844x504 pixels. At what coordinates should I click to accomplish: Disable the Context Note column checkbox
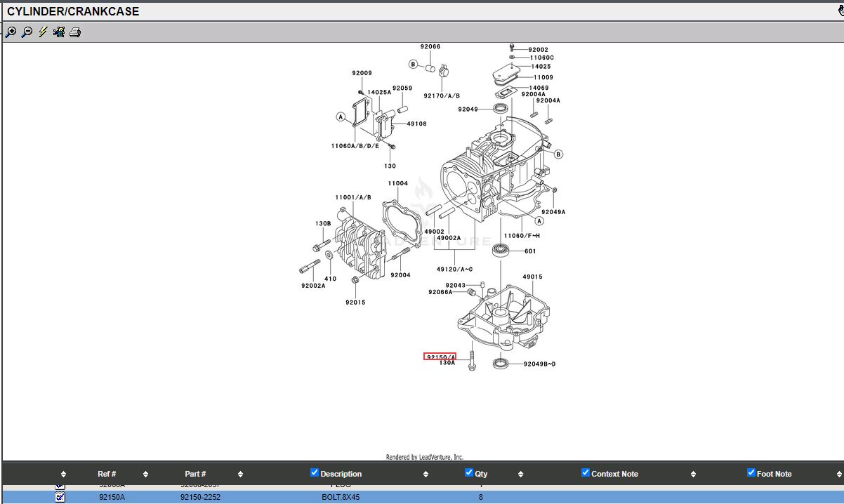click(586, 472)
